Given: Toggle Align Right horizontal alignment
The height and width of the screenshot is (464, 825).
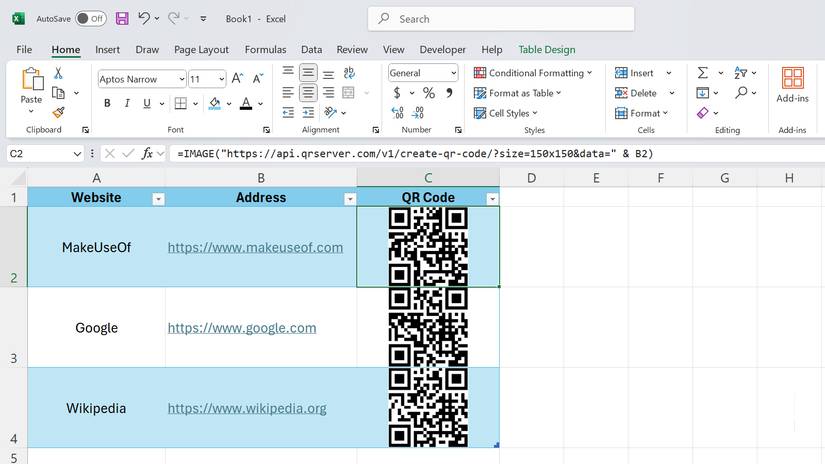Looking at the screenshot, I should pyautogui.click(x=328, y=93).
